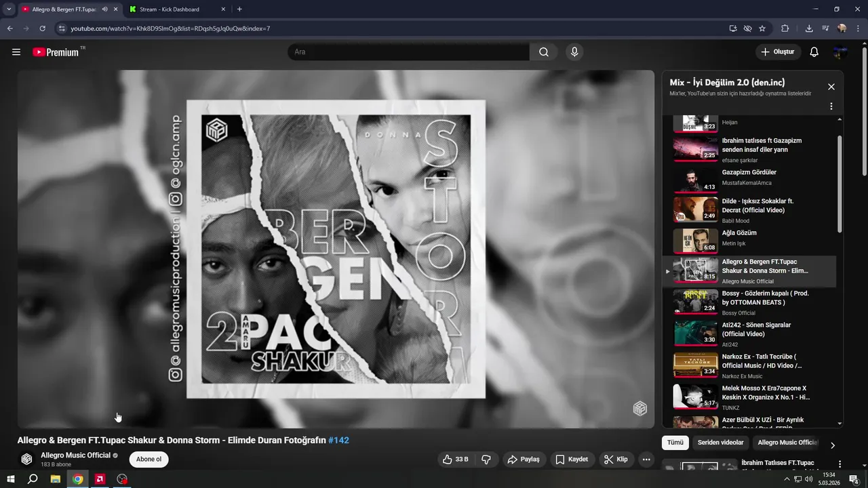
Task: Click the browser address bar URL
Action: (x=170, y=28)
